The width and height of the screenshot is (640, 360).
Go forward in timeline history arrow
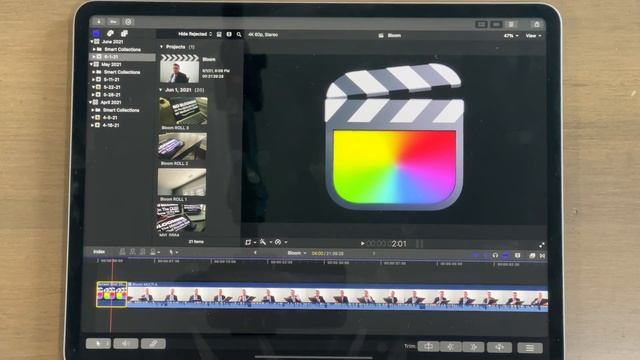coord(373,253)
